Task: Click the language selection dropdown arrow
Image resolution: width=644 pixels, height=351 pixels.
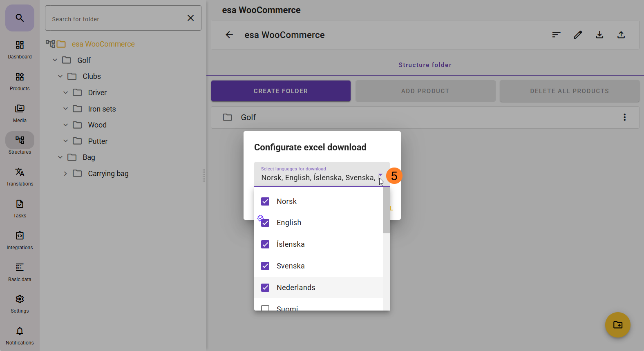Action: 380,175
